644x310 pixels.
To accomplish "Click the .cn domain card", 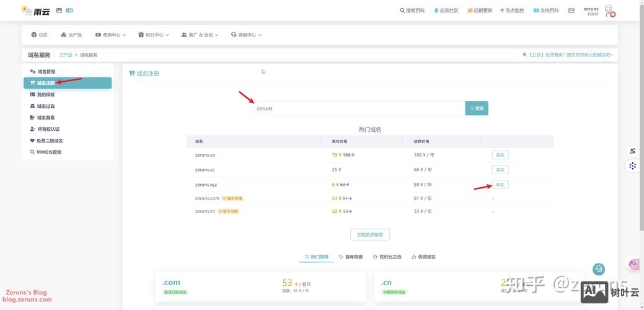I will click(479, 286).
